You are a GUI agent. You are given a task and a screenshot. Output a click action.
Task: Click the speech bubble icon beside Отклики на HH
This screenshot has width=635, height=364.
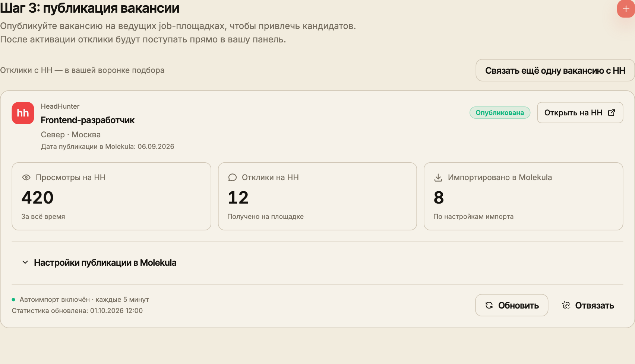coord(233,178)
